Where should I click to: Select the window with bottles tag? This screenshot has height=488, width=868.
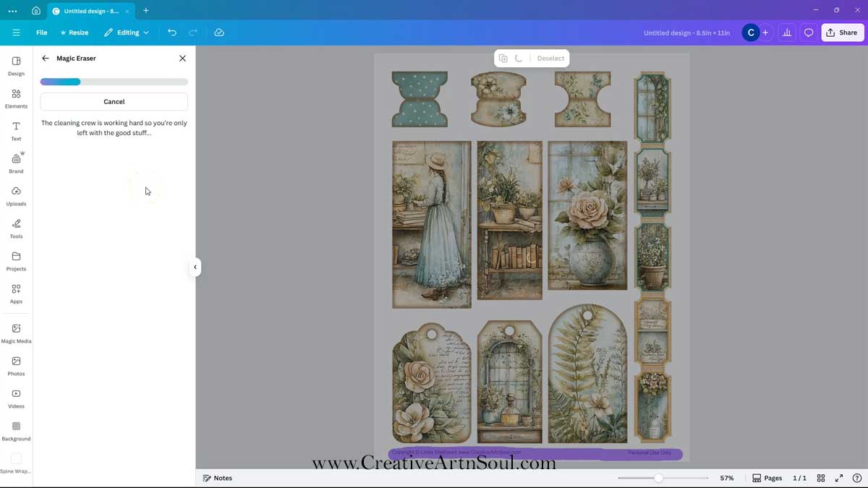510,382
